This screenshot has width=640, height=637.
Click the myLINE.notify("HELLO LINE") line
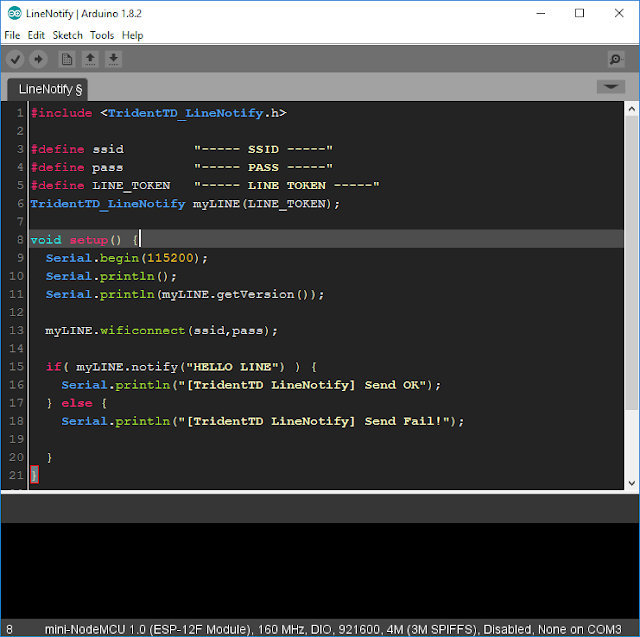pyautogui.click(x=181, y=367)
